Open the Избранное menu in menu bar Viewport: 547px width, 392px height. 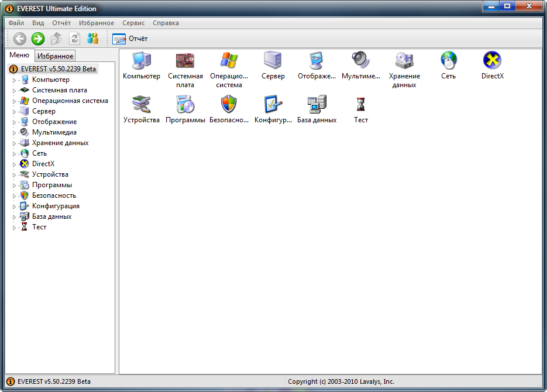97,23
